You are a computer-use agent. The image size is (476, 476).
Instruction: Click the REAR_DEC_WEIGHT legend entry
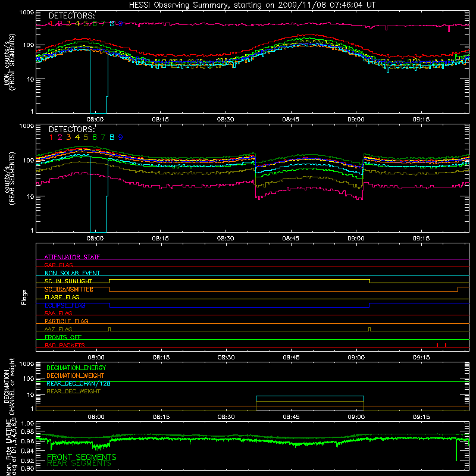tap(73, 392)
